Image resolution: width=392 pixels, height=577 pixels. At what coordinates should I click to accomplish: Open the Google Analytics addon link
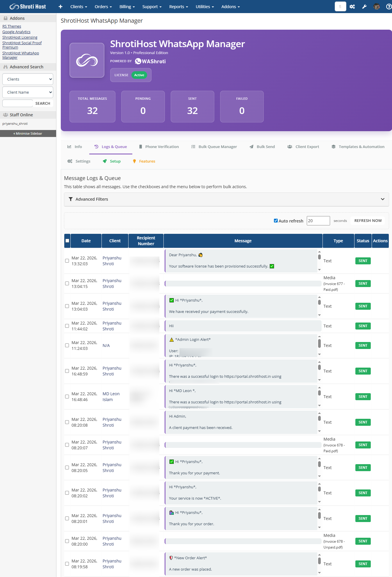(16, 32)
